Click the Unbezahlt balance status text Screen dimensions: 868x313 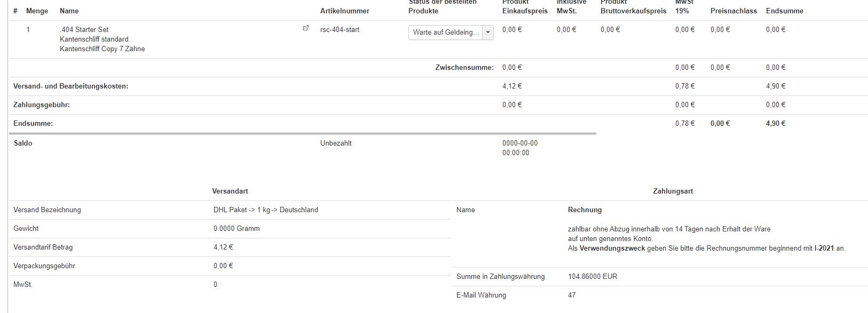click(x=336, y=143)
